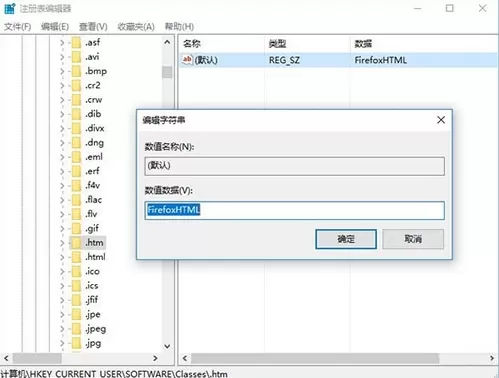Select the .ico folder icon
The width and height of the screenshot is (499, 378).
coord(76,271)
